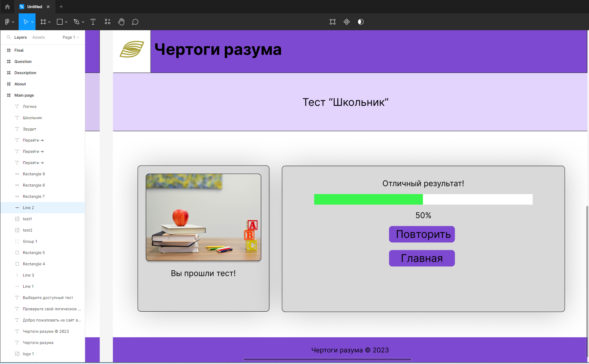This screenshot has height=364, width=589.
Task: Select the Final frame layer
Action: tap(43, 50)
